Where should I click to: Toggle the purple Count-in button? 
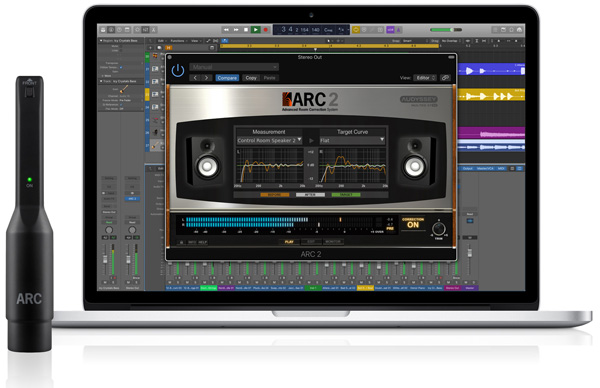390,30
